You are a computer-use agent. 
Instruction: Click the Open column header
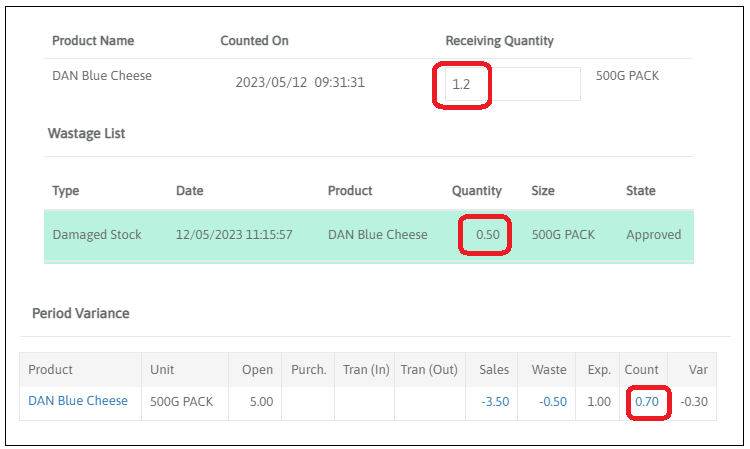click(x=257, y=370)
